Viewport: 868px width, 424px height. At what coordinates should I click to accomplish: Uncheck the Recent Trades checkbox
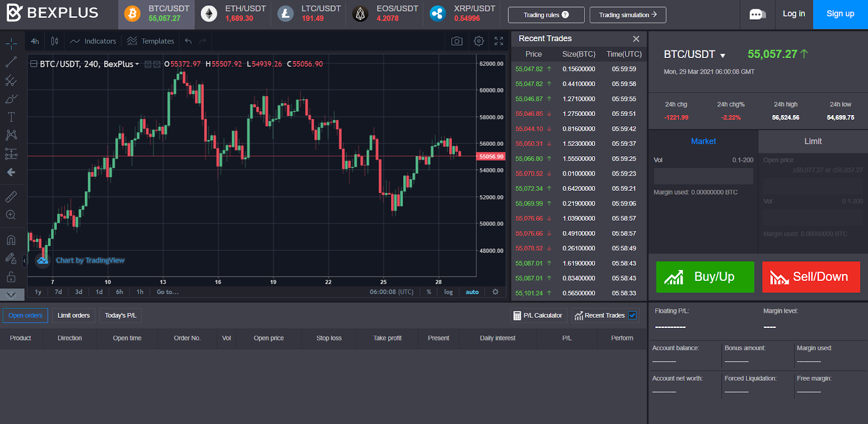pyautogui.click(x=633, y=315)
